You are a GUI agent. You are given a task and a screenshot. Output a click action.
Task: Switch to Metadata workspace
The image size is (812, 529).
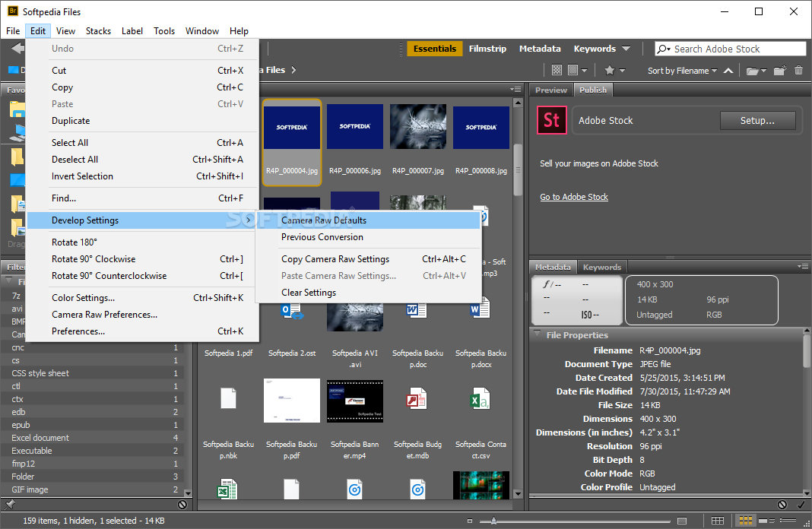[540, 48]
